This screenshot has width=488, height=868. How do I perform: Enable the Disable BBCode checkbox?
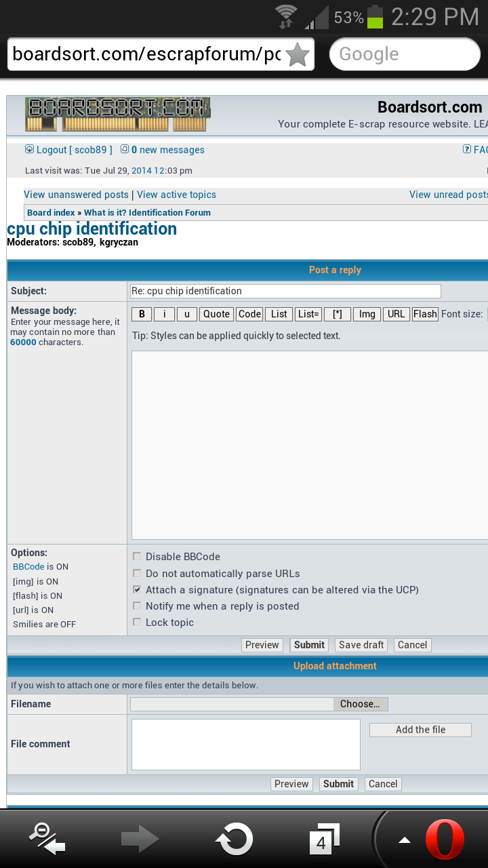coord(138,557)
